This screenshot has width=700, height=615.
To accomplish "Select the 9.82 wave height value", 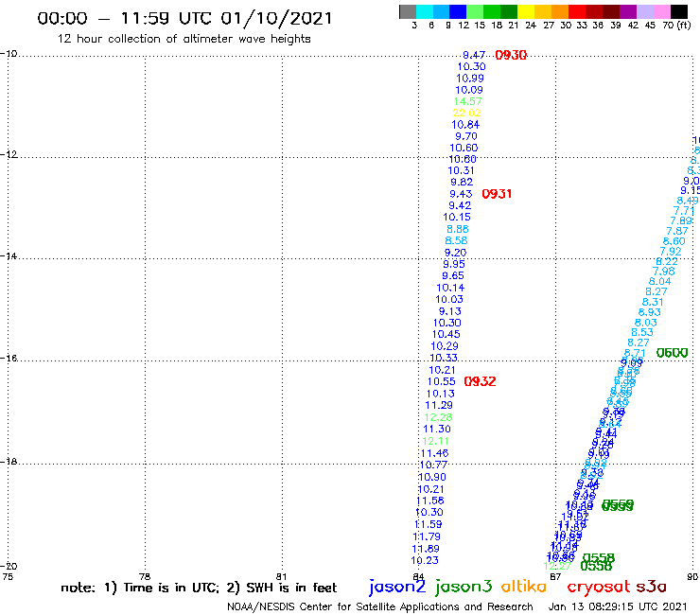I will coord(462,183).
